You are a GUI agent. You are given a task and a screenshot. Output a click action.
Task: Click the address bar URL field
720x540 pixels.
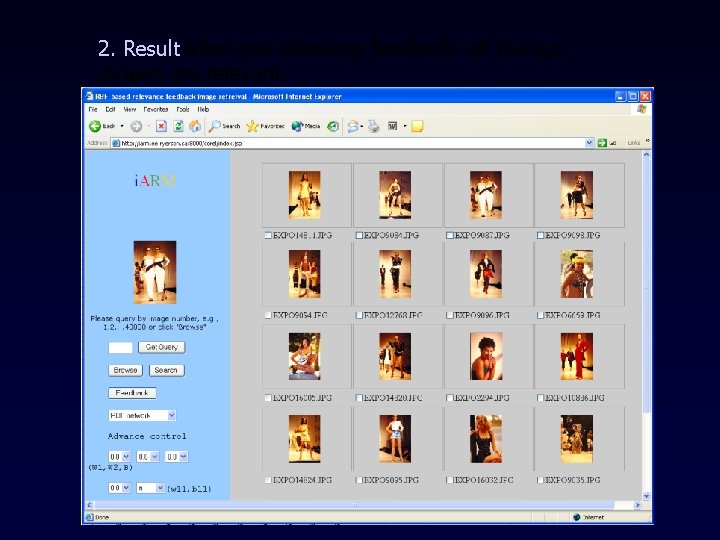coord(353,143)
